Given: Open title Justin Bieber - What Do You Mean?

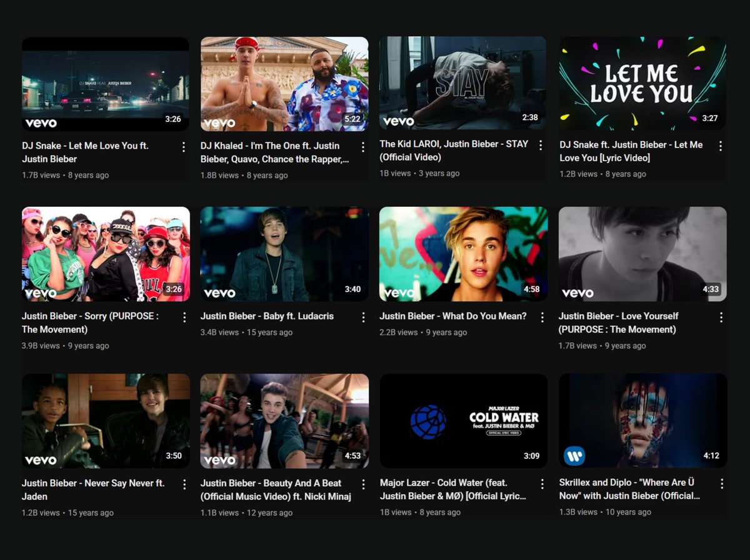Looking at the screenshot, I should click(x=453, y=316).
